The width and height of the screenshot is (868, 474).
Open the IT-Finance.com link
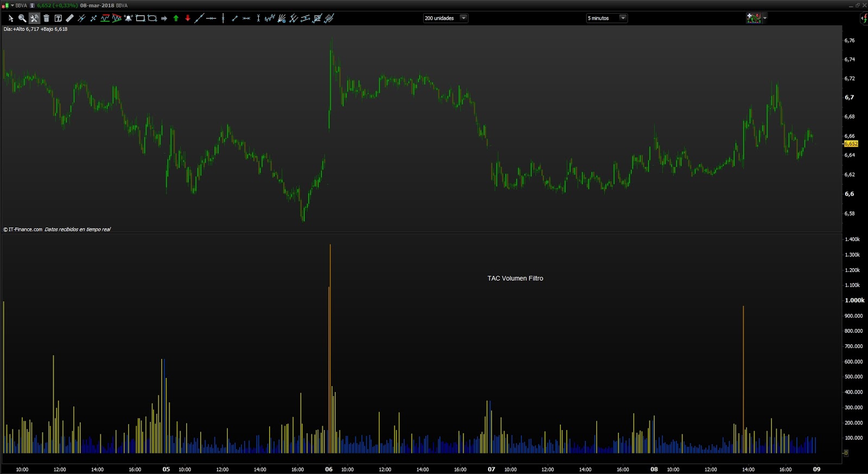click(x=22, y=229)
